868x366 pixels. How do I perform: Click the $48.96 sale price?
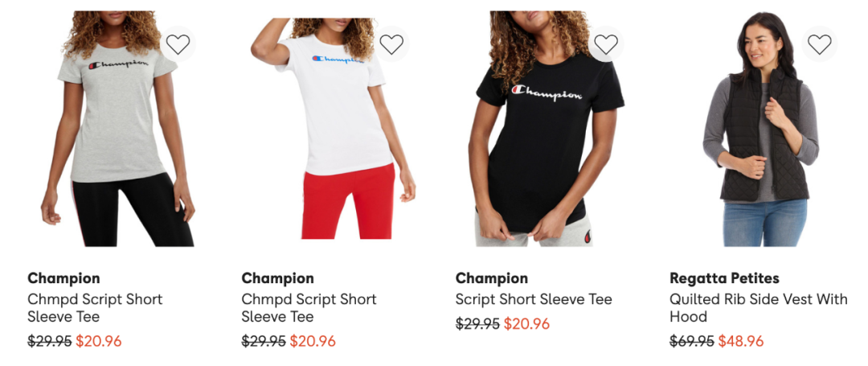pos(741,341)
